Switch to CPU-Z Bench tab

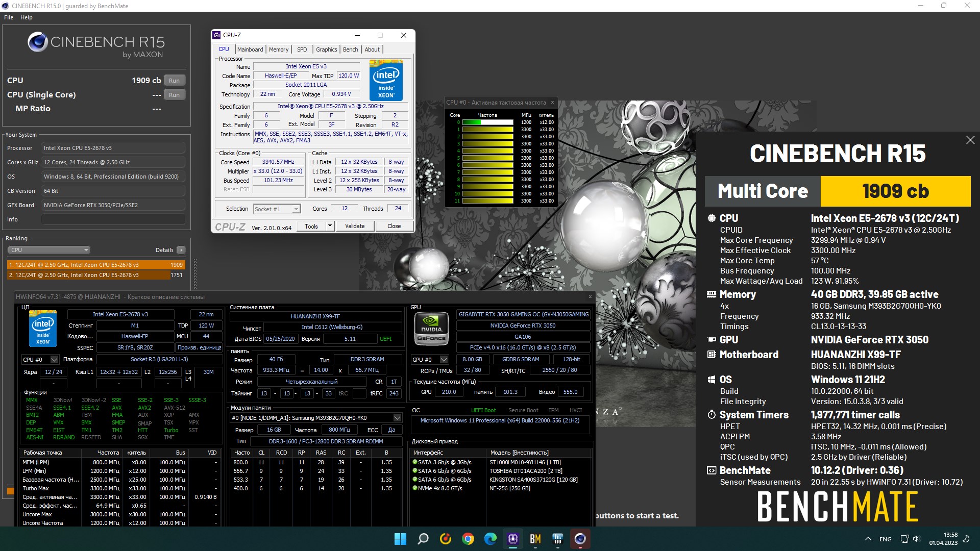point(351,49)
